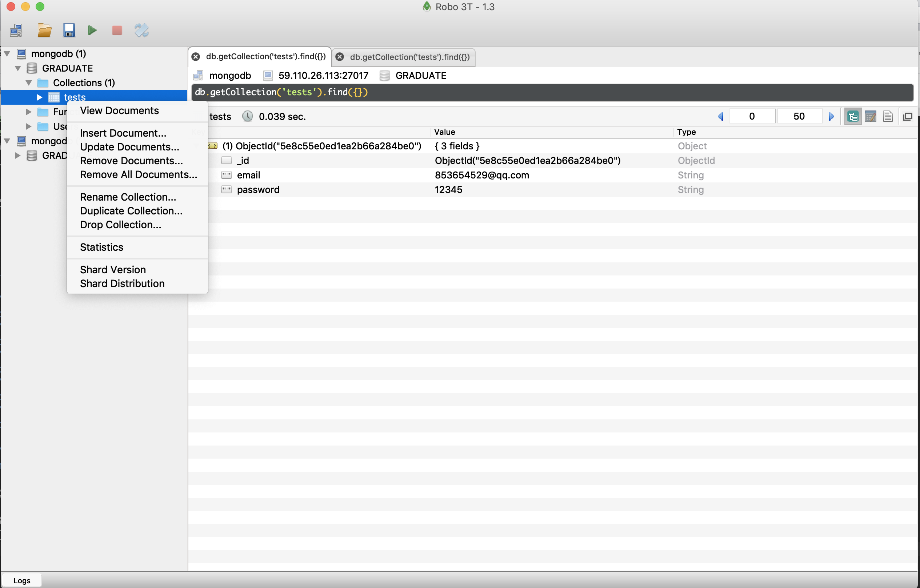Stop execution with the red square icon
The width and height of the screenshot is (920, 588).
click(117, 30)
